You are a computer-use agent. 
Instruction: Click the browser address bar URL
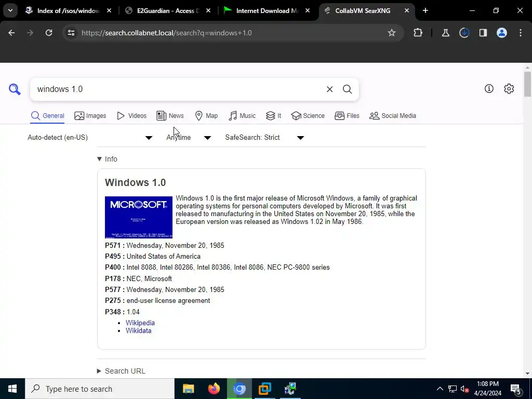(167, 33)
